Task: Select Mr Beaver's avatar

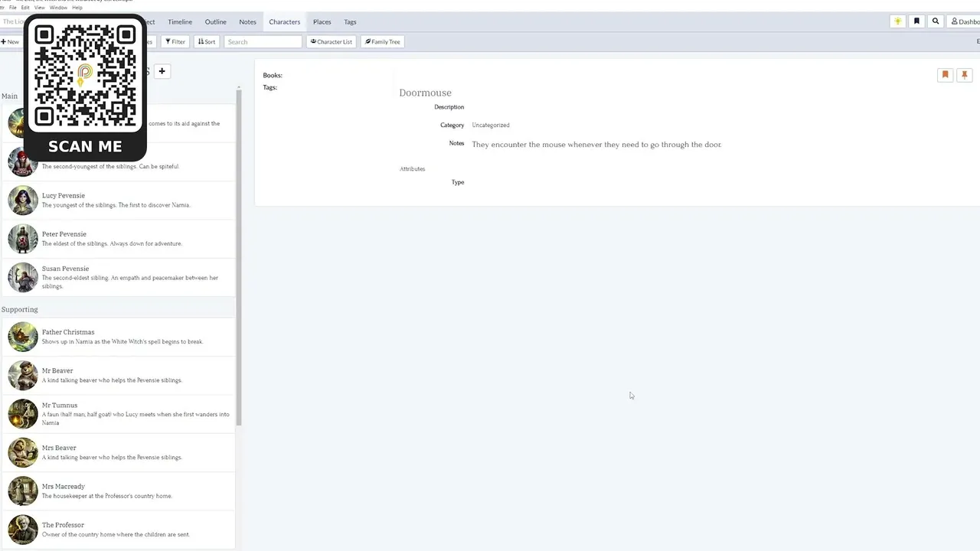Action: 23,376
